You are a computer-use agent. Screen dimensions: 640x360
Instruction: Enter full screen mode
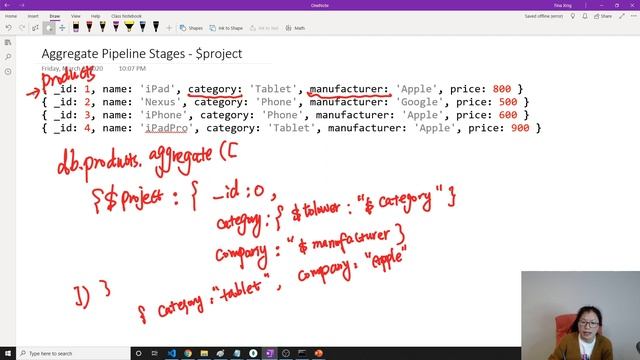[622, 16]
